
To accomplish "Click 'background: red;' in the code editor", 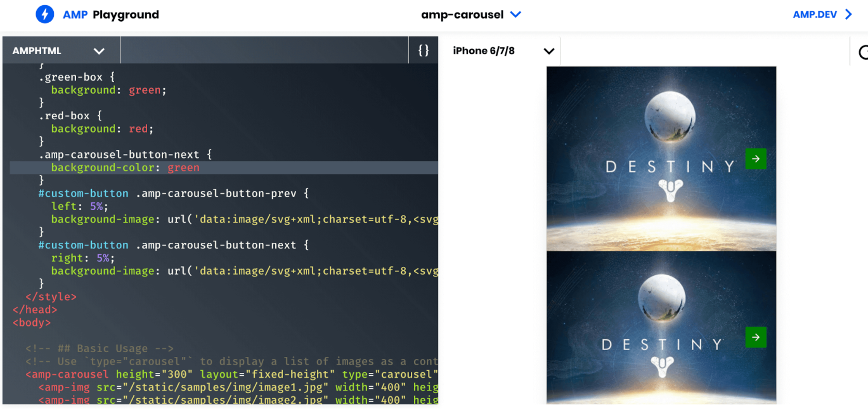I will pyautogui.click(x=102, y=129).
